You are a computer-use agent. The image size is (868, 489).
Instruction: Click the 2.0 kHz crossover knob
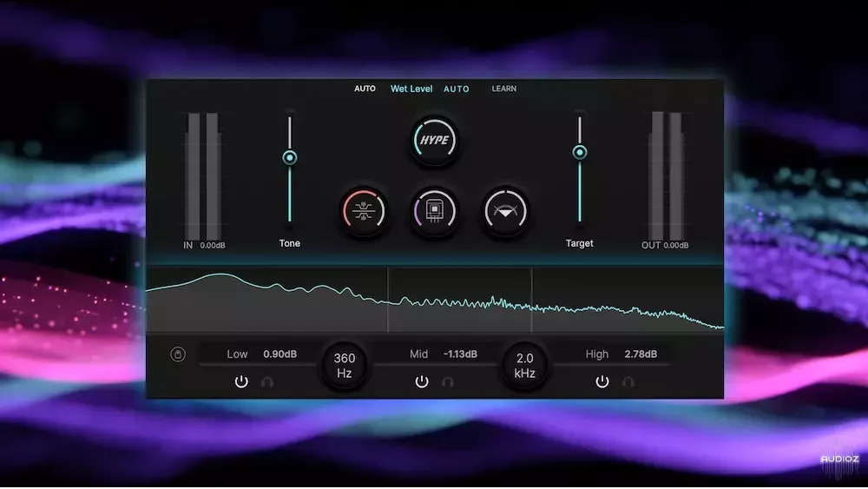pos(524,366)
